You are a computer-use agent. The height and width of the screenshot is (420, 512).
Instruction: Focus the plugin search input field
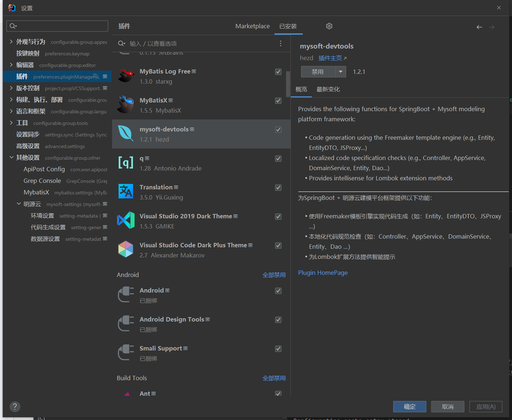[202, 43]
